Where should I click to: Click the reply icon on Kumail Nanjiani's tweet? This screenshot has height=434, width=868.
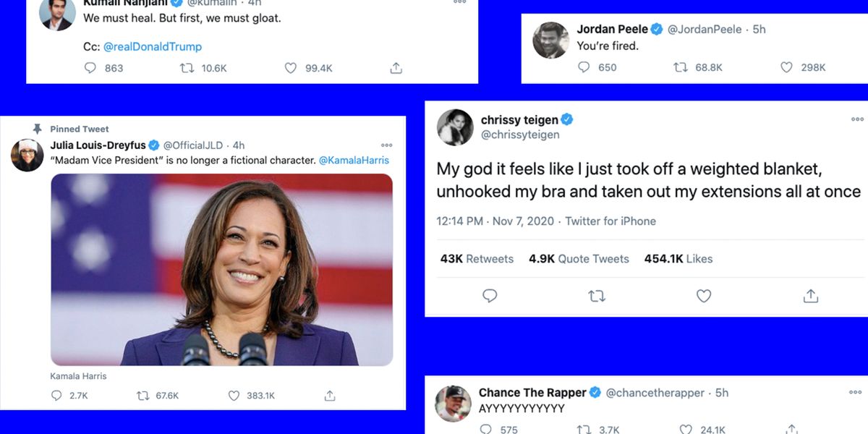pos(90,67)
